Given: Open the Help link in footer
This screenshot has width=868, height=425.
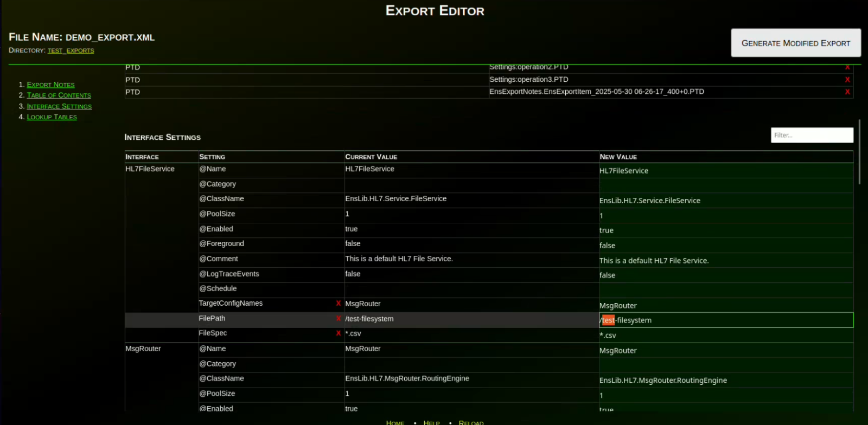Looking at the screenshot, I should tap(431, 422).
